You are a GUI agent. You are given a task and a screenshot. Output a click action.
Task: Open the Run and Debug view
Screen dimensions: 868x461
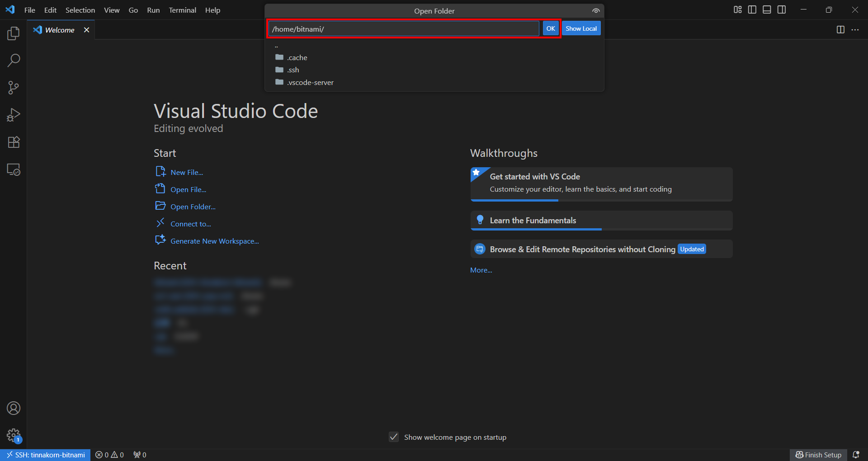pos(14,115)
